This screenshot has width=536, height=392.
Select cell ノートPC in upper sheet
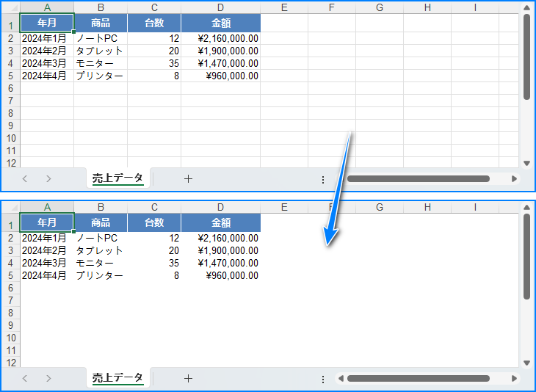click(101, 38)
